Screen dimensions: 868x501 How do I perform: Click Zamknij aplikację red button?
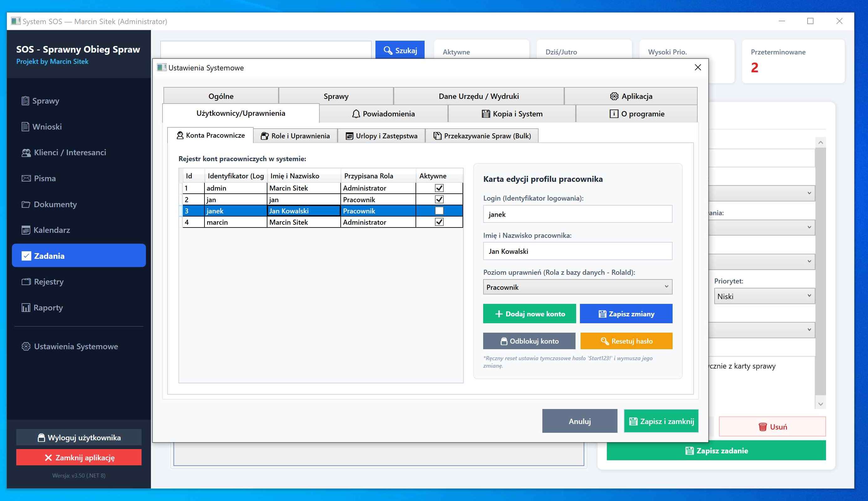click(x=79, y=457)
